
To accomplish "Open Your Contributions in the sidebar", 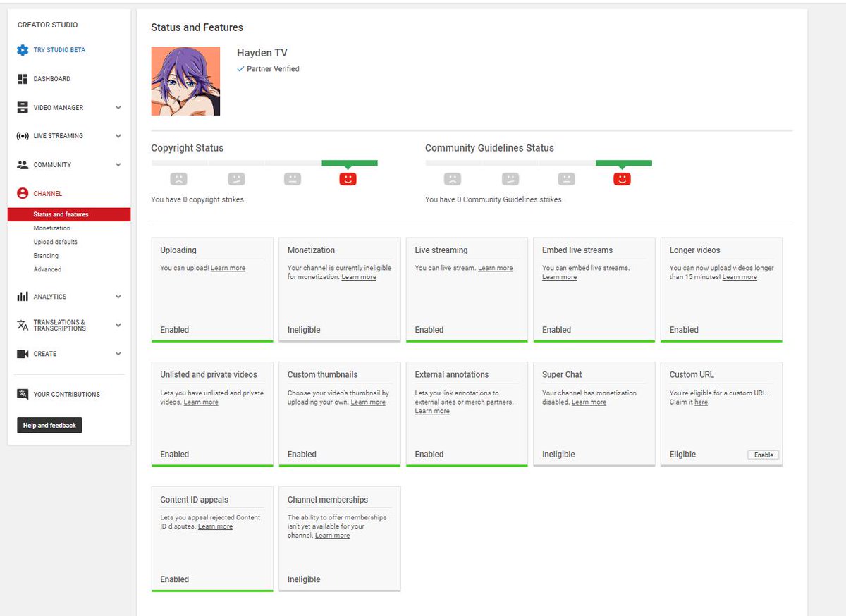I will [67, 395].
